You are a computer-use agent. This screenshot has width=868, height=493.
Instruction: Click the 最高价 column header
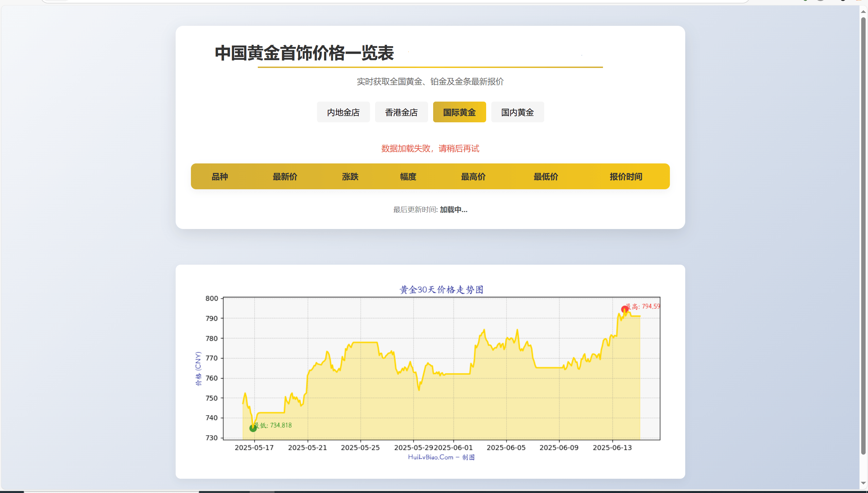coord(473,176)
